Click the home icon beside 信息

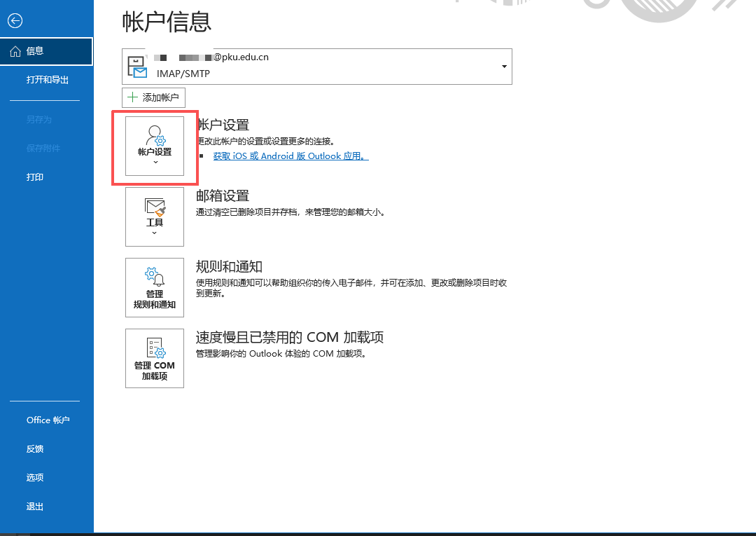(x=15, y=51)
